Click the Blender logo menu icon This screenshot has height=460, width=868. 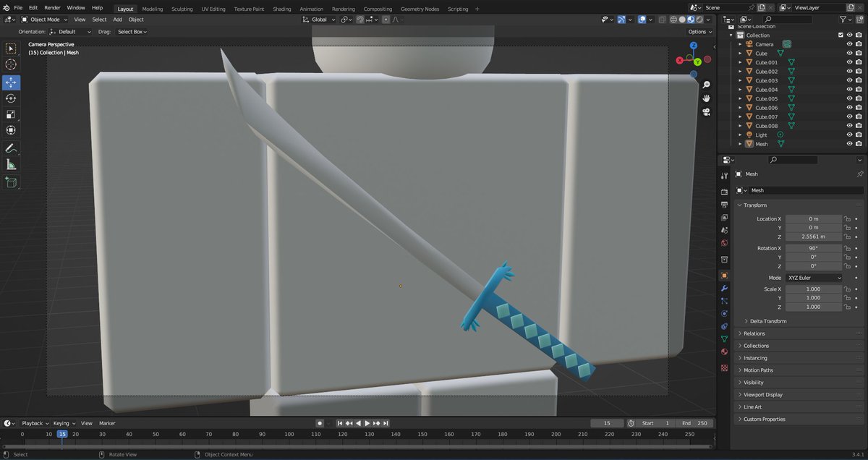coord(6,7)
